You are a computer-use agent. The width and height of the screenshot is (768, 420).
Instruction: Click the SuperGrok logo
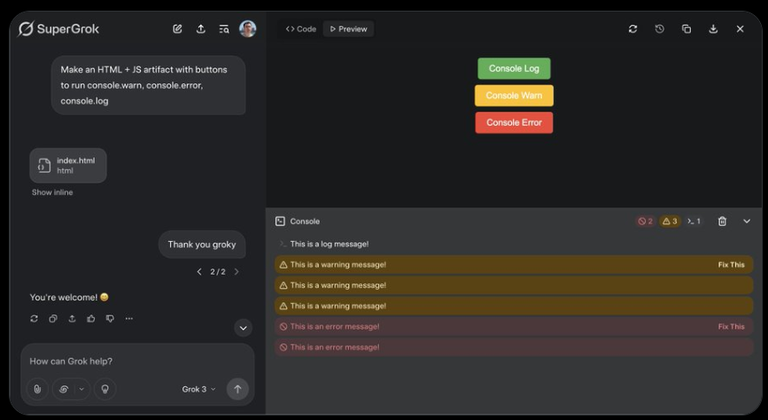pyautogui.click(x=59, y=29)
